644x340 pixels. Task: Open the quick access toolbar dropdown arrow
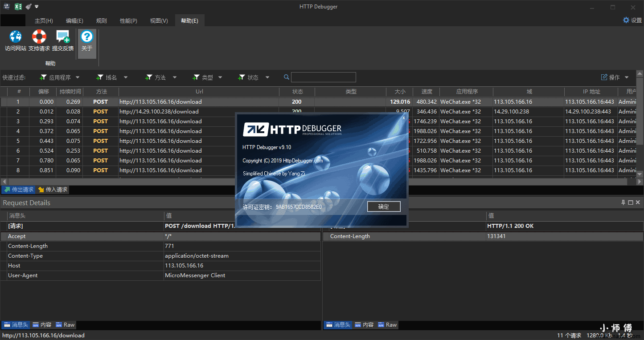[x=37, y=7]
